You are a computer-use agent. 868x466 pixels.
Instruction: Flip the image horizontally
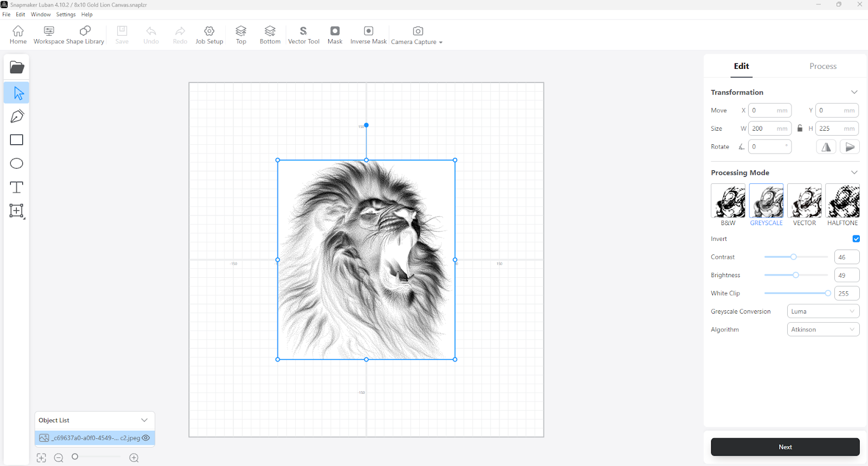coord(826,146)
